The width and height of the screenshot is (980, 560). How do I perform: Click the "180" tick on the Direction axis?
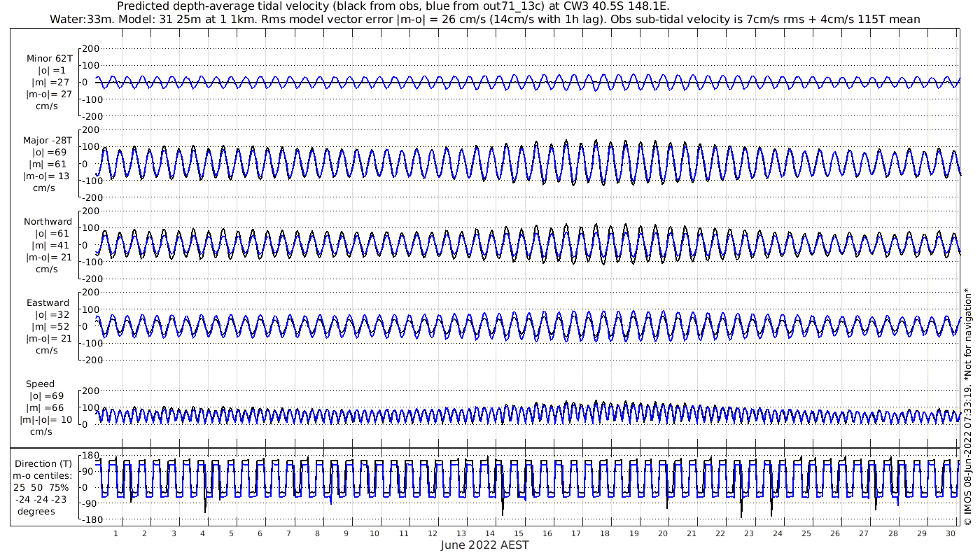click(92, 456)
